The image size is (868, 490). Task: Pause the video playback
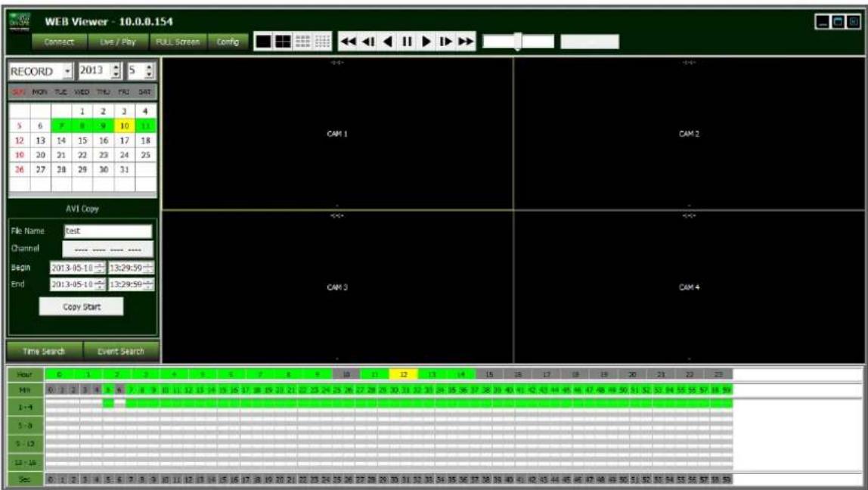(407, 42)
